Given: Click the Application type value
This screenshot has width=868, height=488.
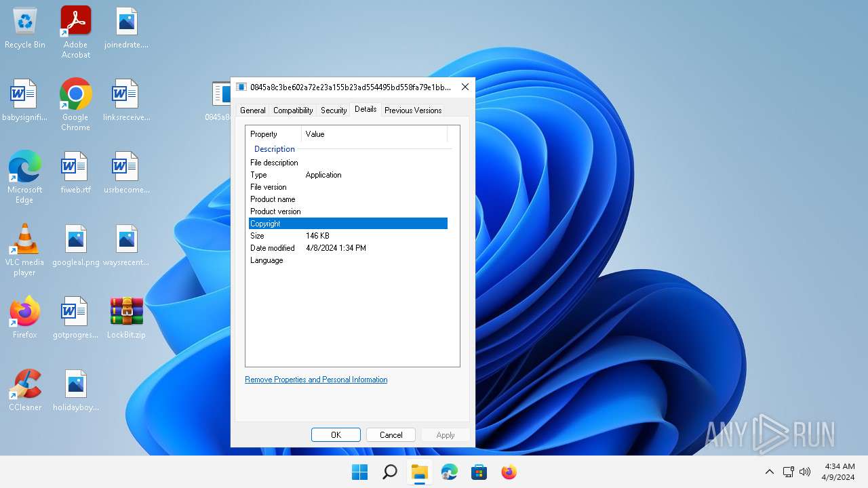Looking at the screenshot, I should pos(323,175).
